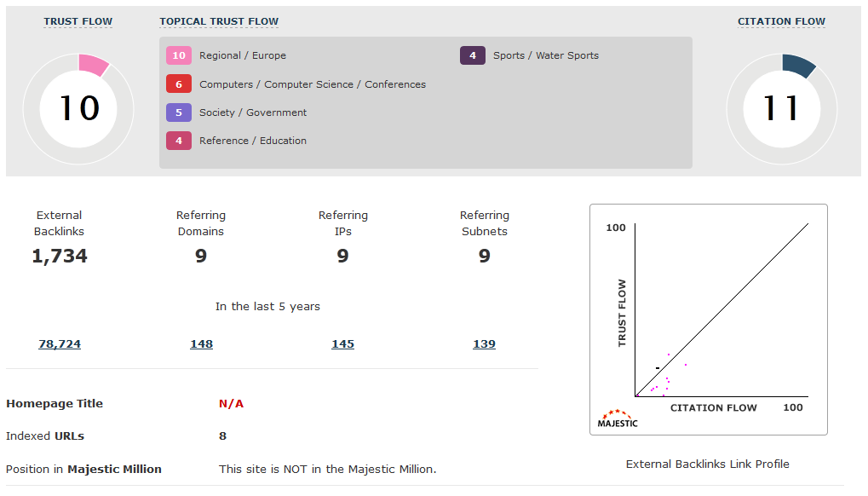Select Computers / Computer Science / Conferences text
The height and width of the screenshot is (496, 868).
(313, 84)
